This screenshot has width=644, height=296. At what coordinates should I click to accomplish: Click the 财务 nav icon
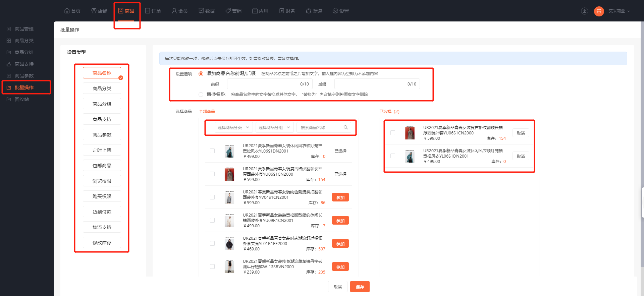coord(282,11)
